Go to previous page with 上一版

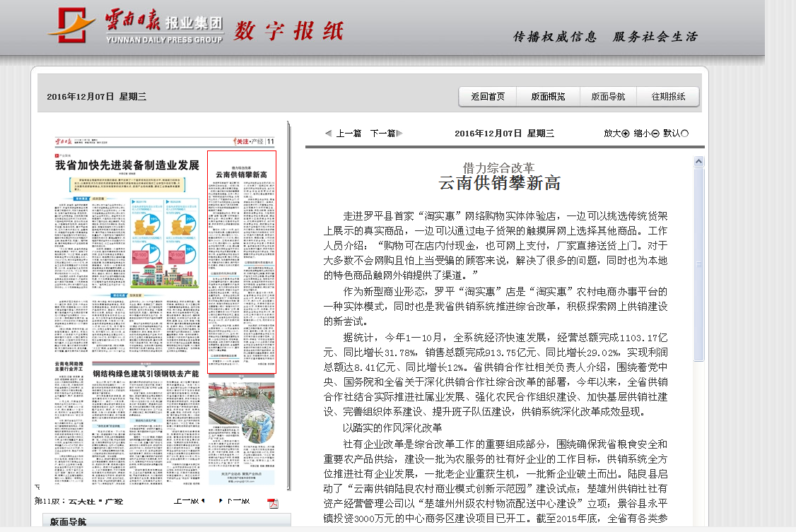tap(187, 502)
